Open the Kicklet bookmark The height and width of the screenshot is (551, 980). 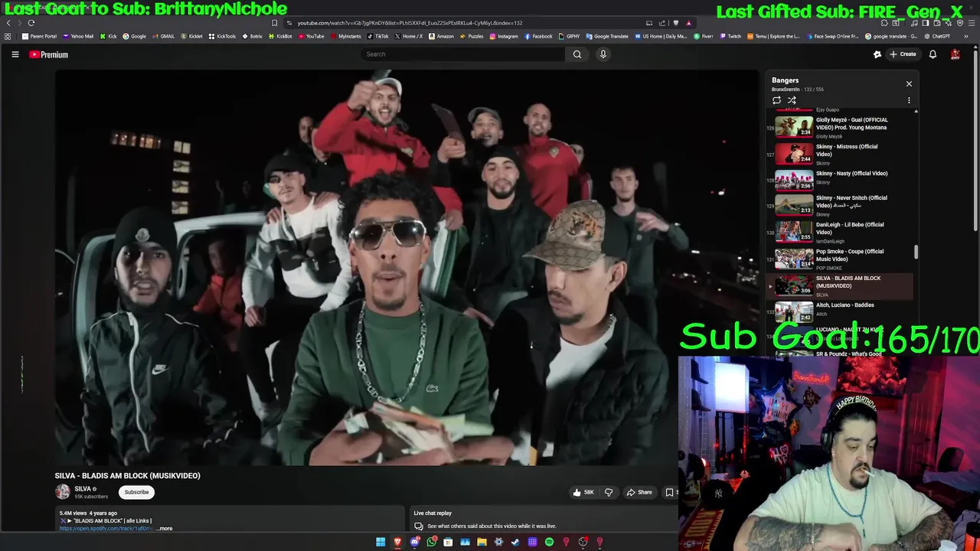[192, 36]
